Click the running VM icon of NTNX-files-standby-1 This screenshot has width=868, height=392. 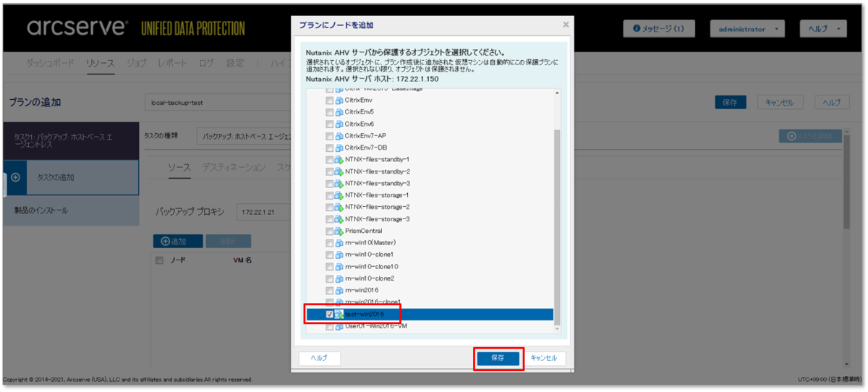pos(339,160)
